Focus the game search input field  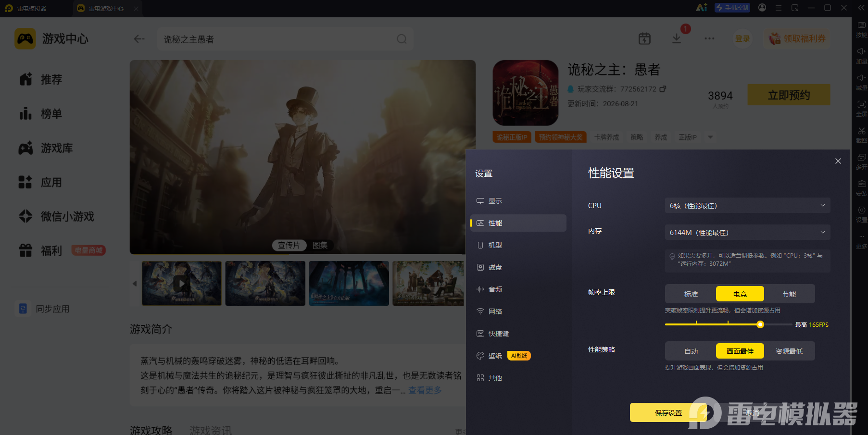tap(285, 39)
